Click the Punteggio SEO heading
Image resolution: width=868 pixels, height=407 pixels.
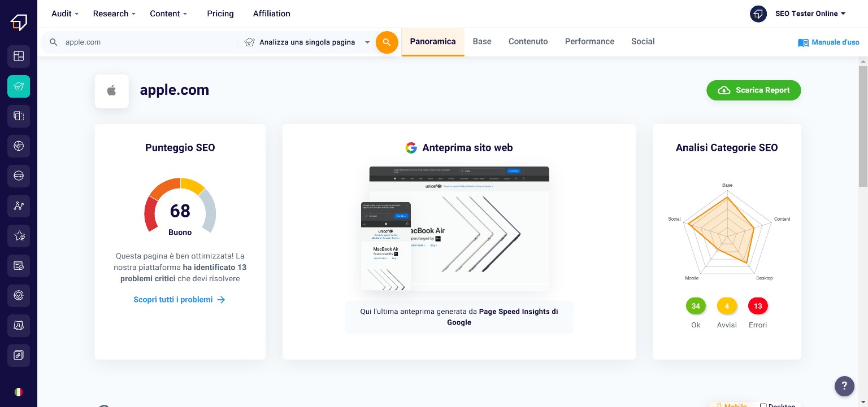pyautogui.click(x=180, y=148)
